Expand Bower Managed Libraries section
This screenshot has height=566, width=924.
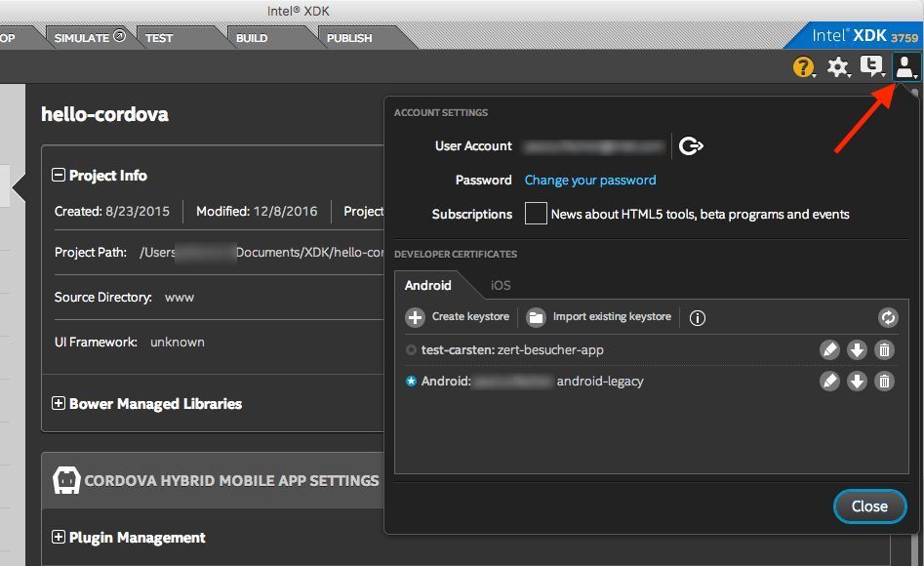point(59,404)
